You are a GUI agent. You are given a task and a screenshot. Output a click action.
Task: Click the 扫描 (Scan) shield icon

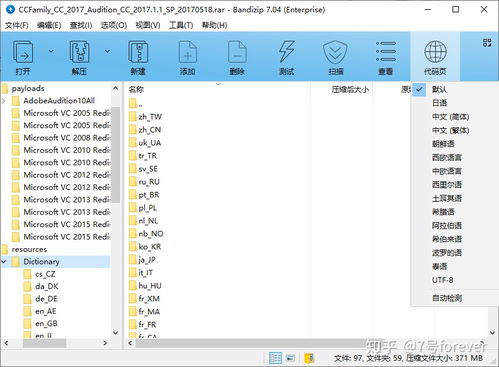click(x=335, y=52)
